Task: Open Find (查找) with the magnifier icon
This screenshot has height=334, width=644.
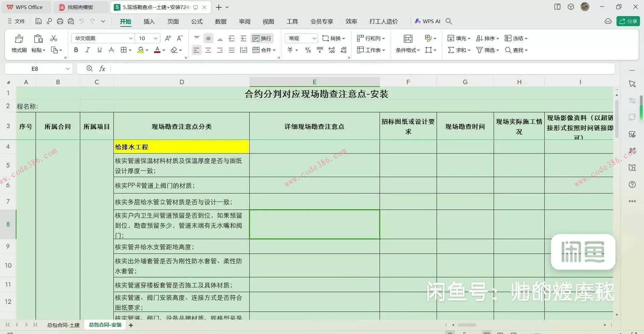Action: (514, 50)
